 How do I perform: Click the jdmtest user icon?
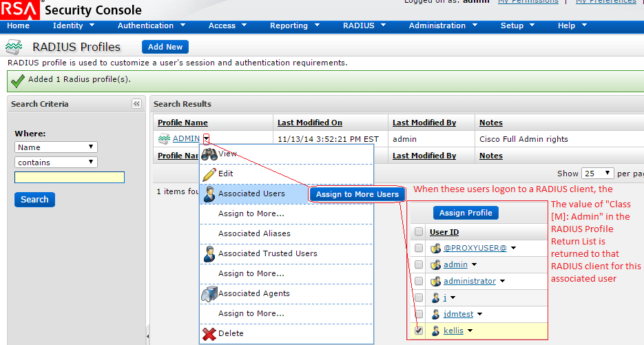[x=436, y=314]
